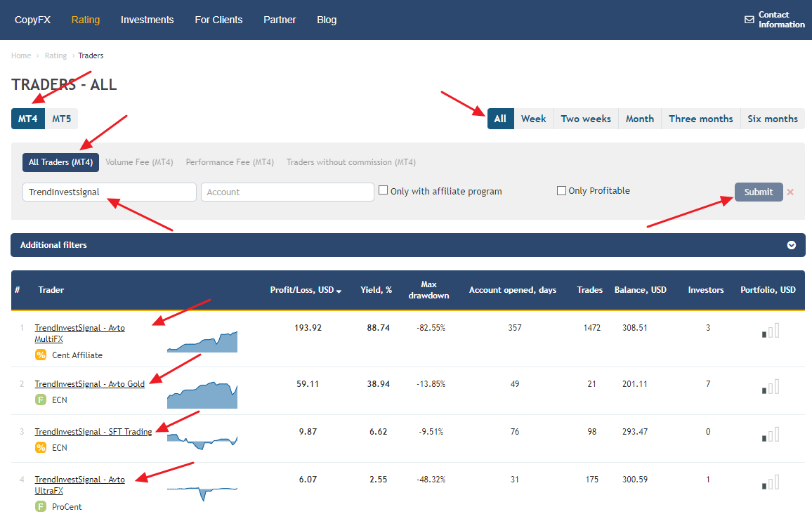Image resolution: width=812 pixels, height=514 pixels.
Task: Click yield value 38.94
Action: [x=379, y=384]
